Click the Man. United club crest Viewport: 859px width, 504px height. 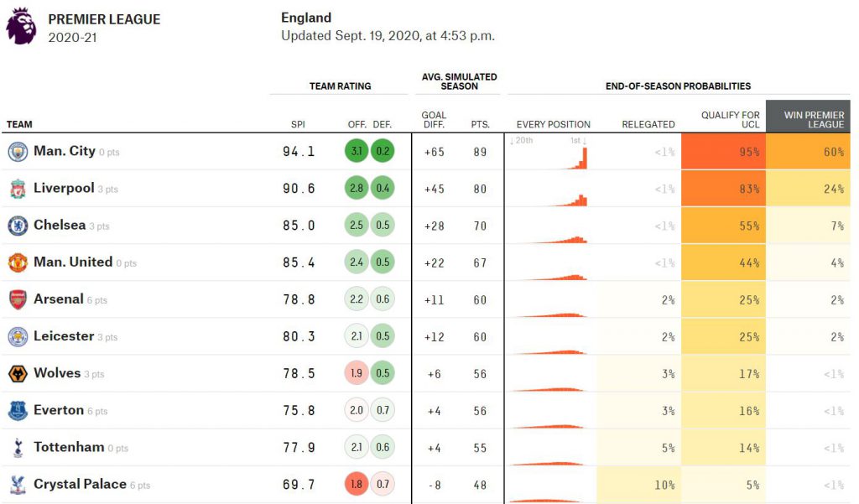pyautogui.click(x=18, y=263)
